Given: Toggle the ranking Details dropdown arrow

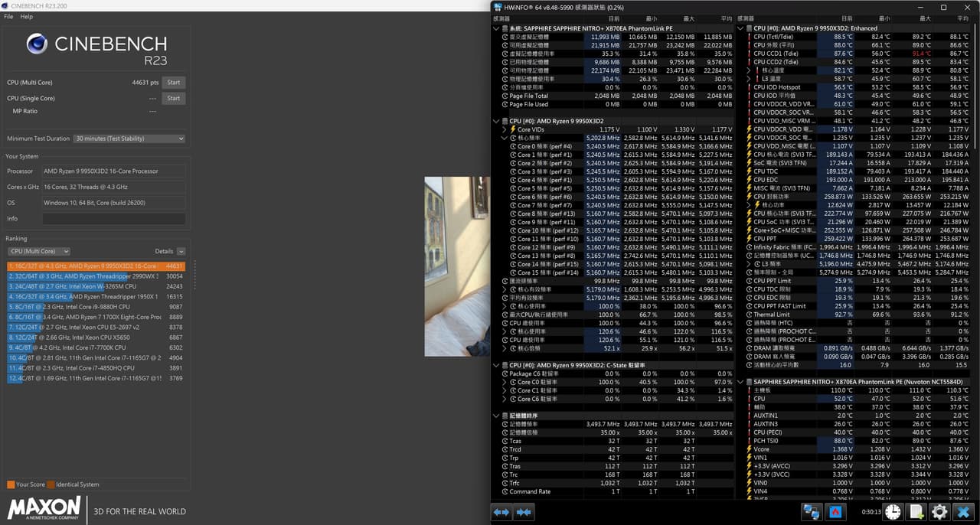Looking at the screenshot, I should (x=181, y=251).
